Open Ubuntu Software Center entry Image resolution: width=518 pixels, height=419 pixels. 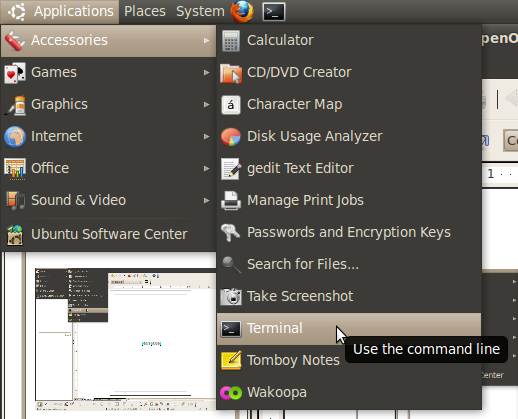[109, 234]
